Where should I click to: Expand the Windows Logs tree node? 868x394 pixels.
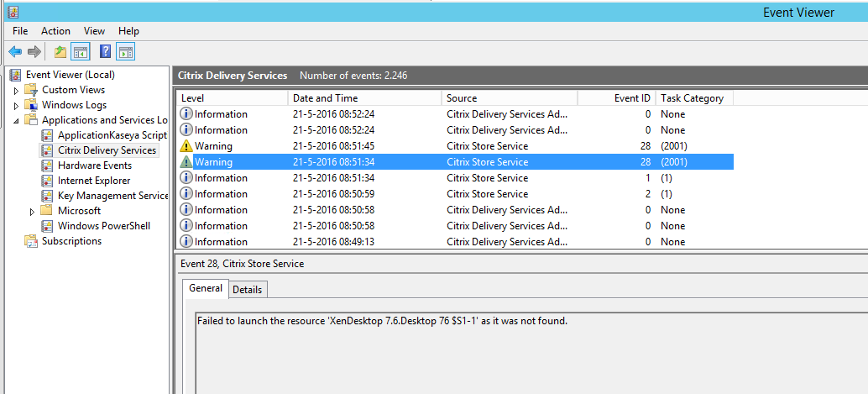pyautogui.click(x=16, y=105)
